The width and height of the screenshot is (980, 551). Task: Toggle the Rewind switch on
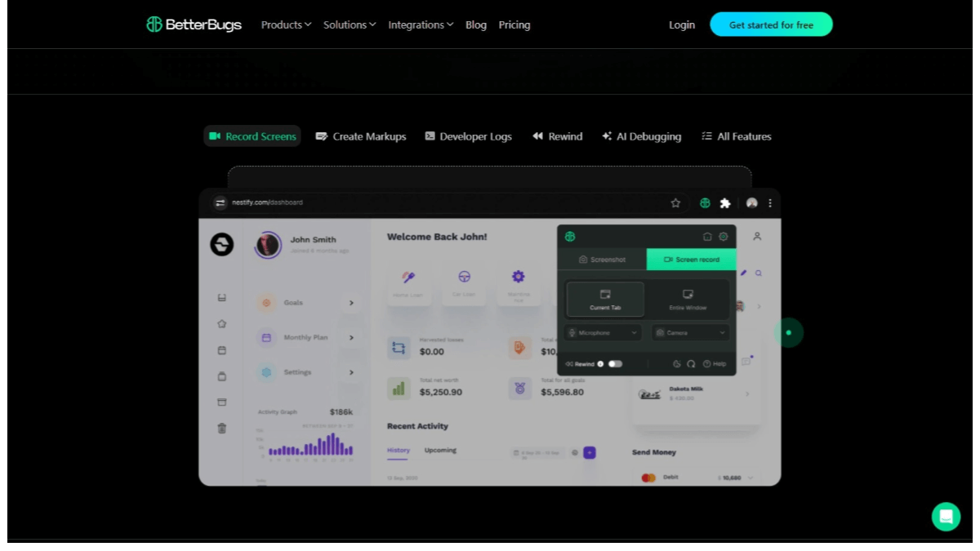pyautogui.click(x=615, y=364)
